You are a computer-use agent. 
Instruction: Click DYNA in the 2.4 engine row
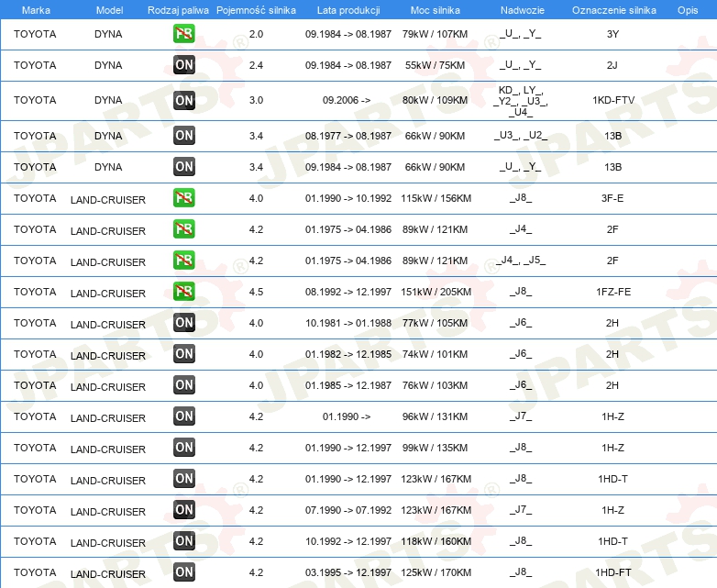[x=108, y=65]
